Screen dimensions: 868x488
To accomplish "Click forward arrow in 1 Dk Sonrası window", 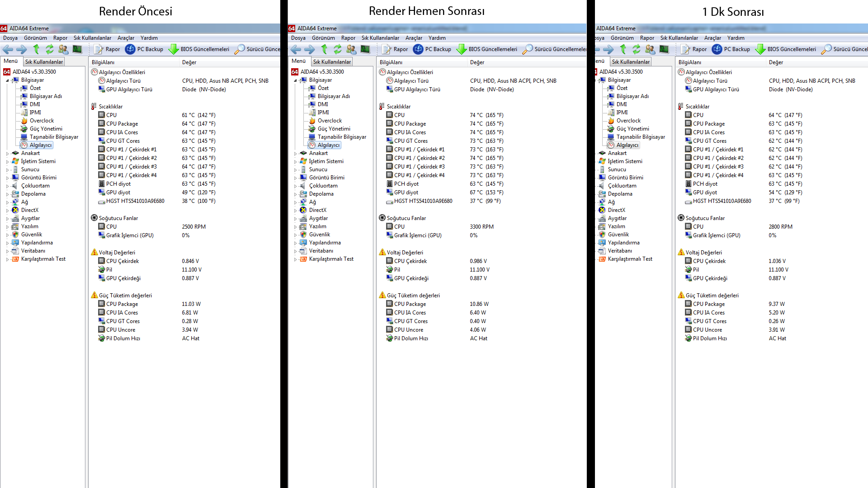I will coord(609,49).
